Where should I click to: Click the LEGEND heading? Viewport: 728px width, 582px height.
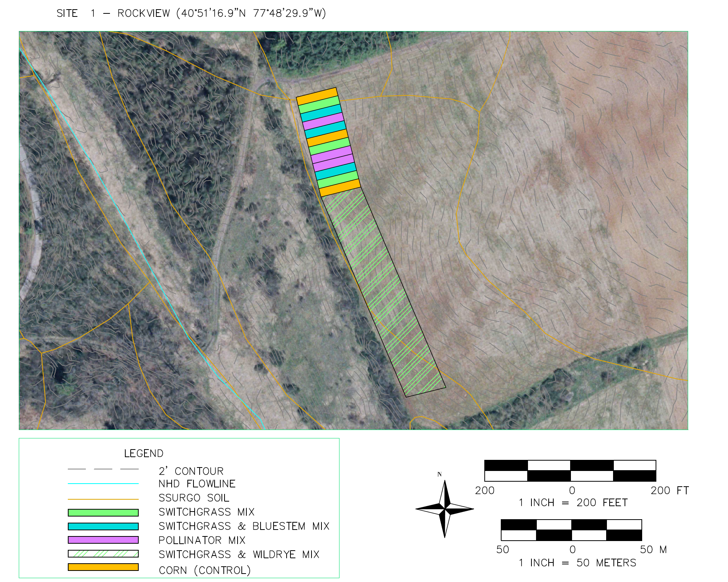144,453
